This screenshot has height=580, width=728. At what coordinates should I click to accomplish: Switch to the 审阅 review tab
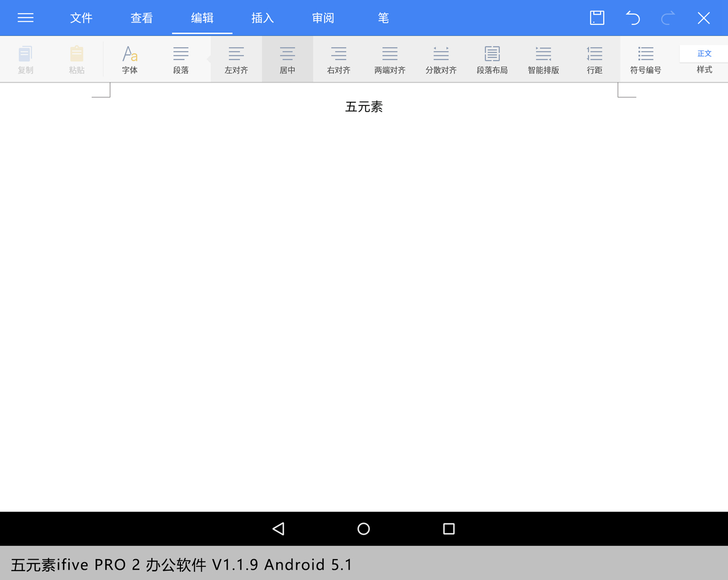click(x=323, y=18)
